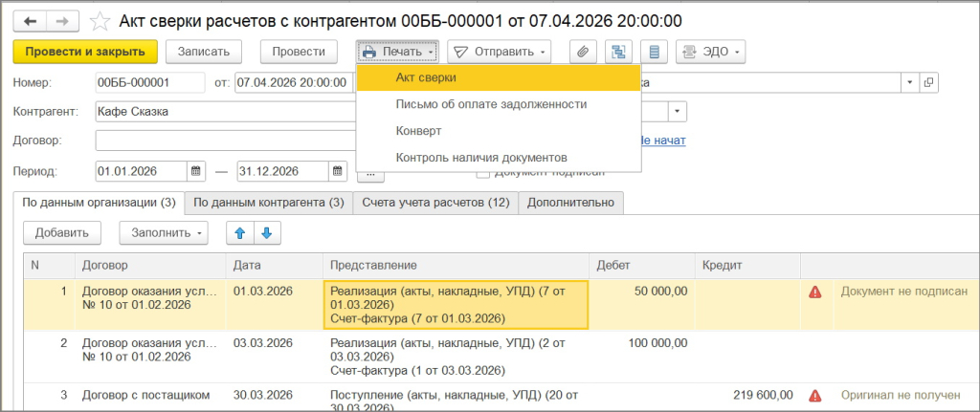Choose 'Акт сверки' from Print menu
This screenshot has width=980, height=412.
[425, 77]
